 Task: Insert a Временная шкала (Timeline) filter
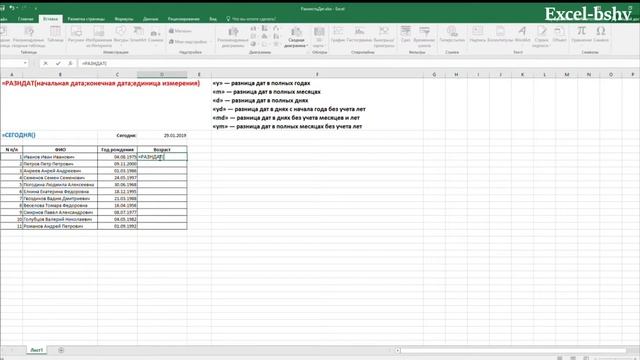click(424, 37)
